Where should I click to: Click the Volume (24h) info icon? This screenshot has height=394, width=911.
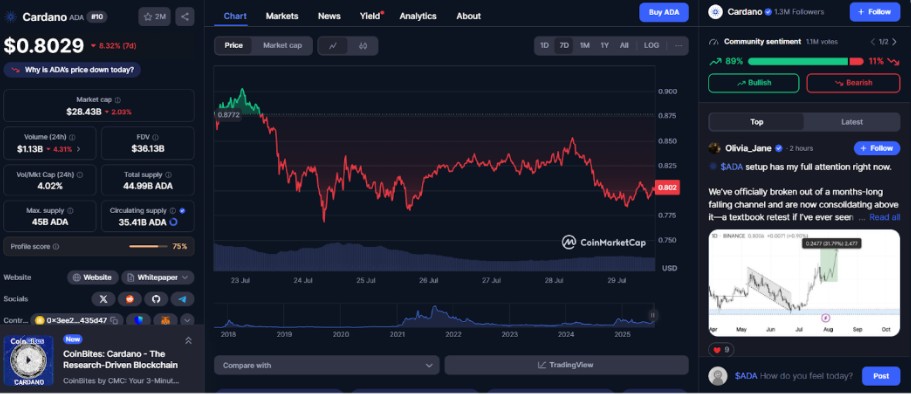tap(72, 137)
